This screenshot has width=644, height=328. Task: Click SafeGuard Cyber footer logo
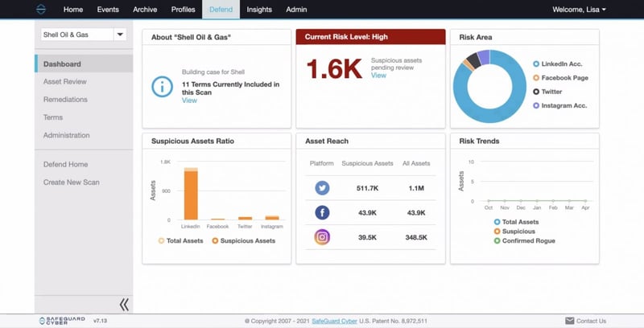tap(62, 321)
